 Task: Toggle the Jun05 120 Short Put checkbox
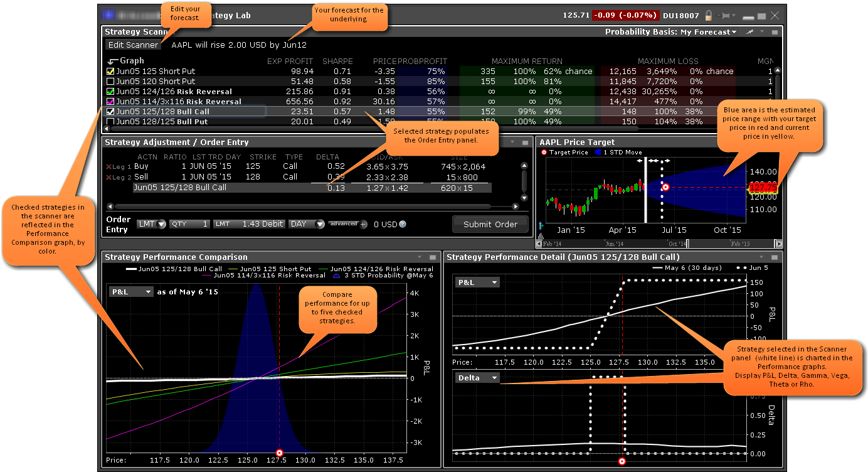(110, 82)
